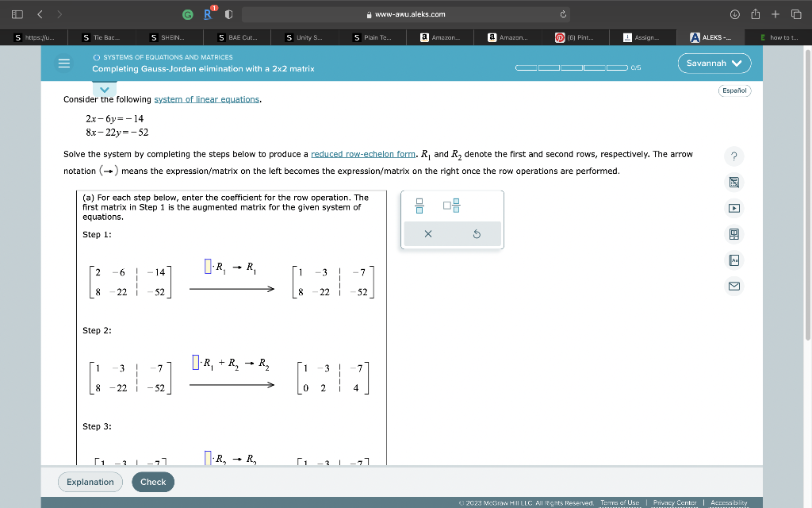Switch language to Español
The image size is (812, 508).
click(733, 90)
